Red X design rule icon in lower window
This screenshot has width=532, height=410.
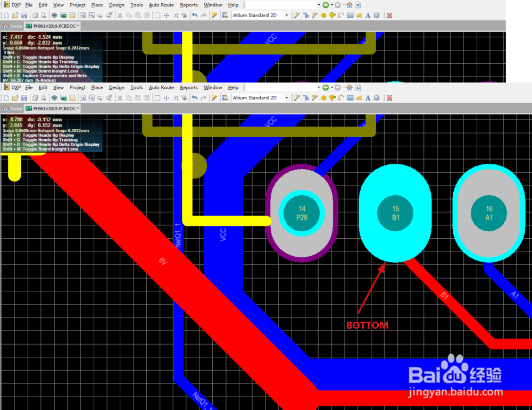coord(389,98)
